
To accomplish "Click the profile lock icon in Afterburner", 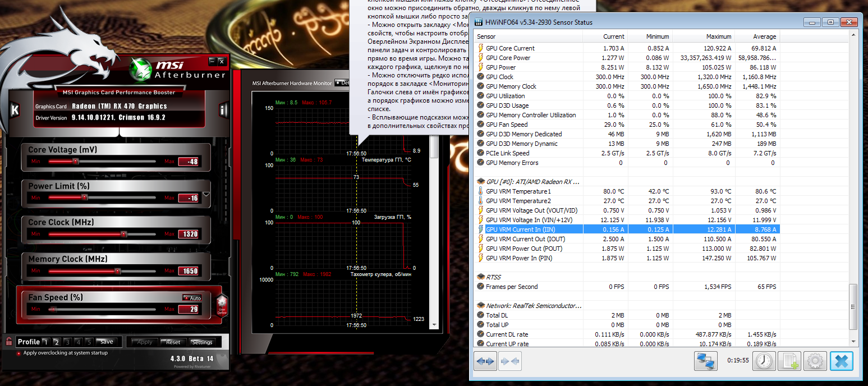I will 9,341.
